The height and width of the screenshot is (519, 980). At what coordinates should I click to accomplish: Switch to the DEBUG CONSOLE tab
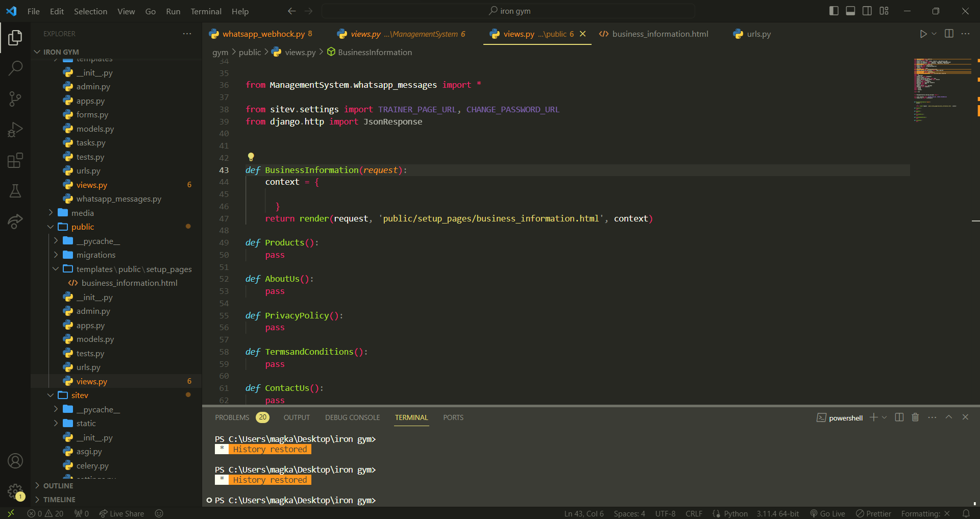click(x=352, y=417)
